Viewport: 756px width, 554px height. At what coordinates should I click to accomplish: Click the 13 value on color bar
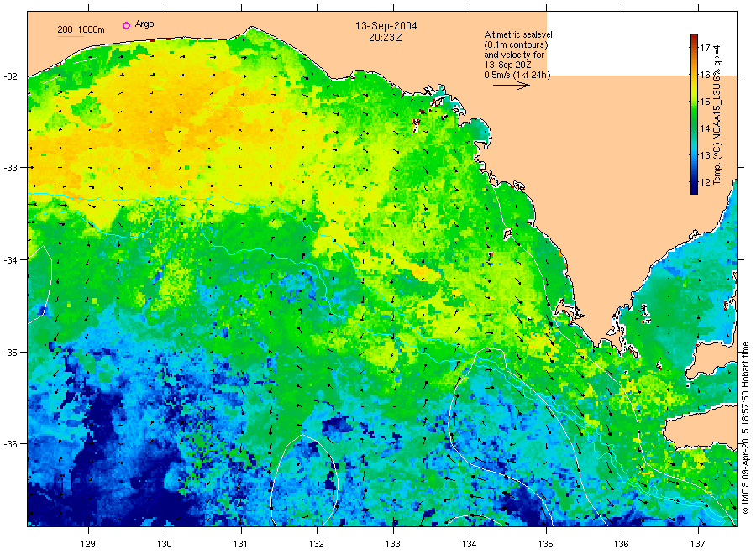tap(706, 155)
